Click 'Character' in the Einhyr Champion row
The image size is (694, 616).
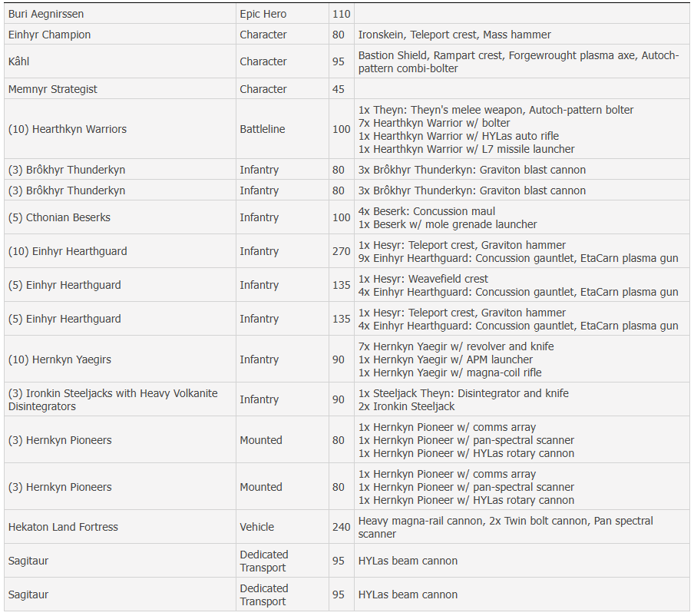(263, 35)
